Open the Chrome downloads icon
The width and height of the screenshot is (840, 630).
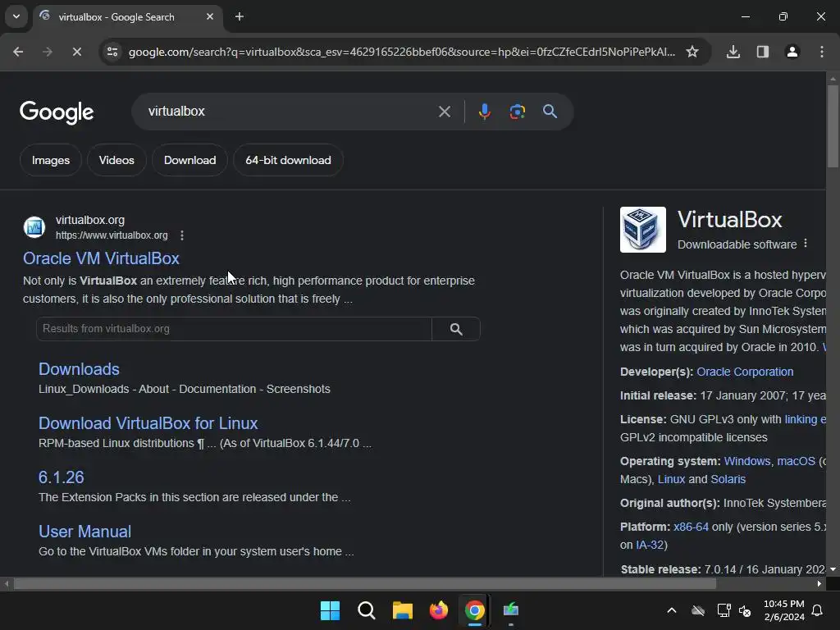point(733,52)
